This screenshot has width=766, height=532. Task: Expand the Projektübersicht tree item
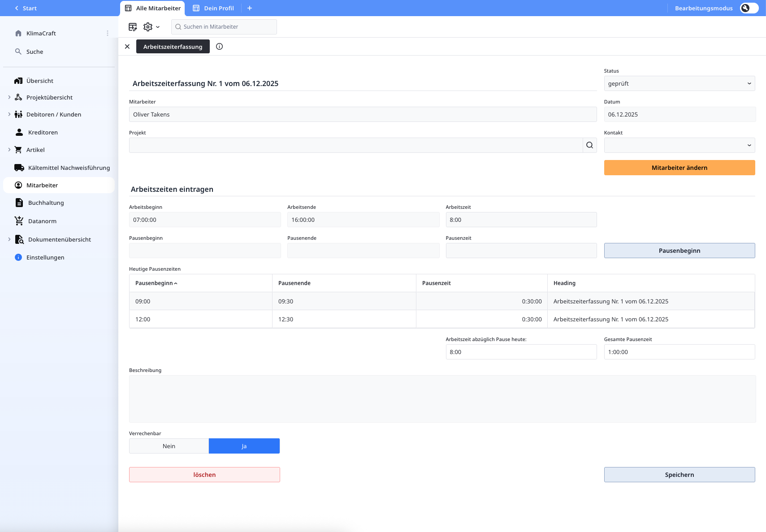pos(9,97)
